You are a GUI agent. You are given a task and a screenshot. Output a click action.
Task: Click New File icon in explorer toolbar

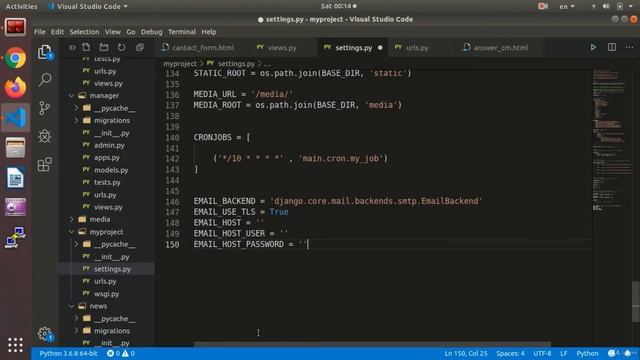click(x=86, y=47)
